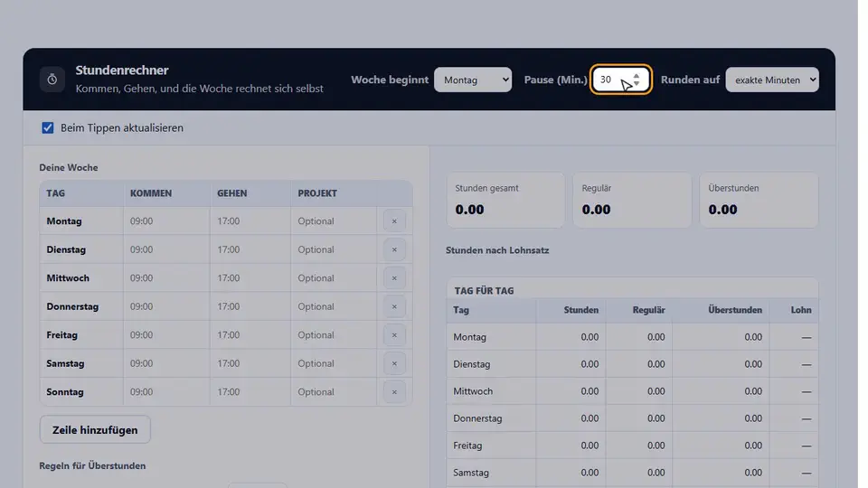
Task: Click Sonntag Kommen time field
Action: pyautogui.click(x=166, y=392)
